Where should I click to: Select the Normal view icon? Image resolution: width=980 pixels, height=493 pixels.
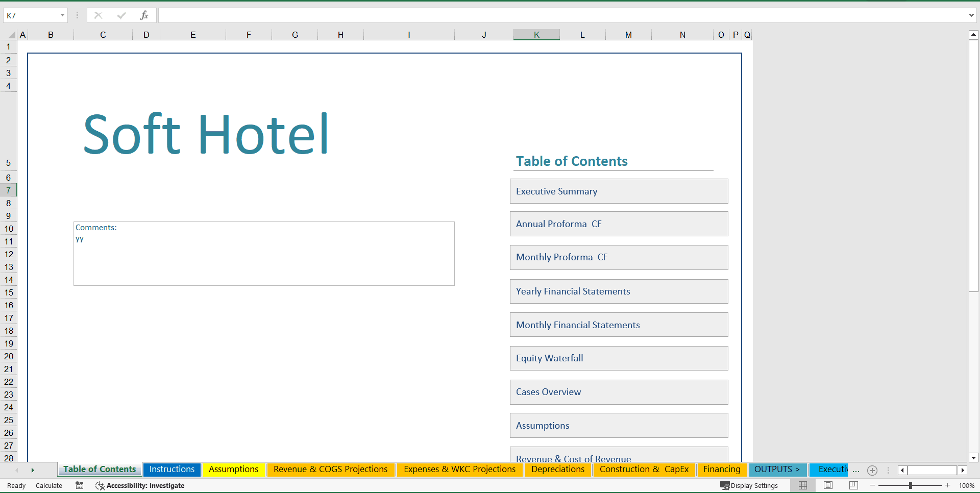click(x=802, y=485)
